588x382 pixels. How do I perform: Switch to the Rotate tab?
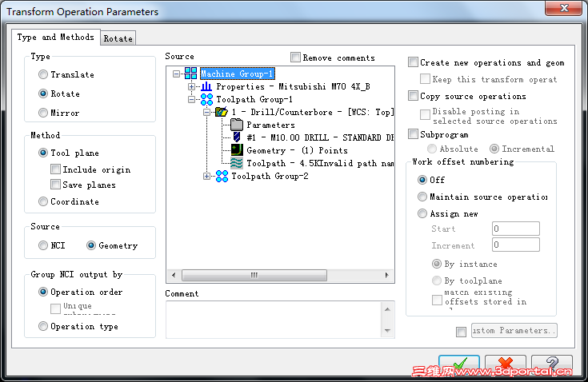coord(118,38)
